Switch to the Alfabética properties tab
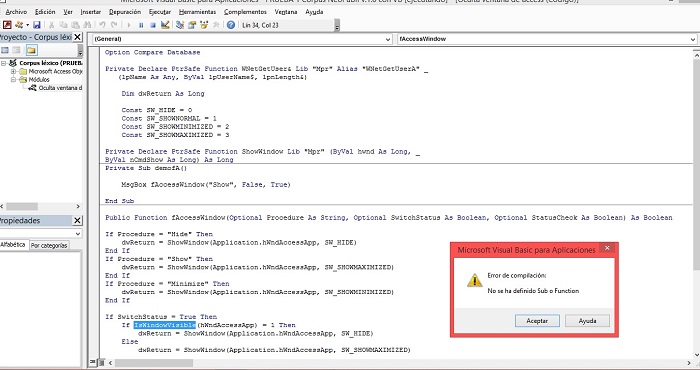 pyautogui.click(x=13, y=245)
